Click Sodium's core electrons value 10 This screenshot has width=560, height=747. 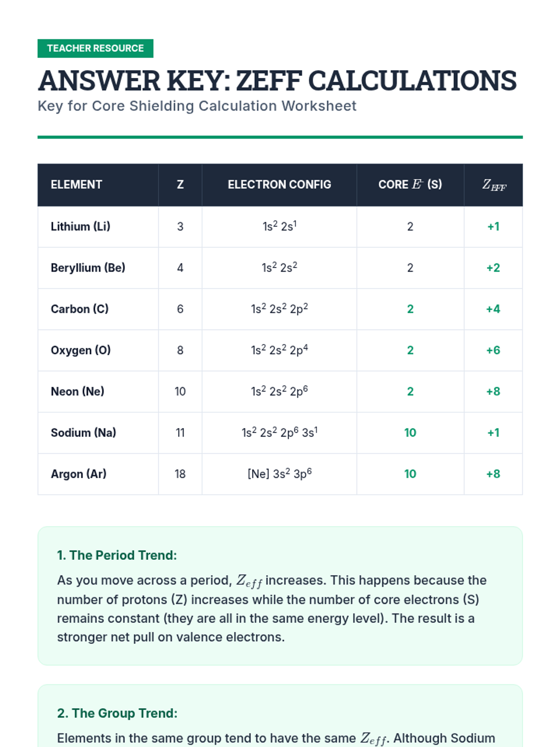(x=410, y=433)
